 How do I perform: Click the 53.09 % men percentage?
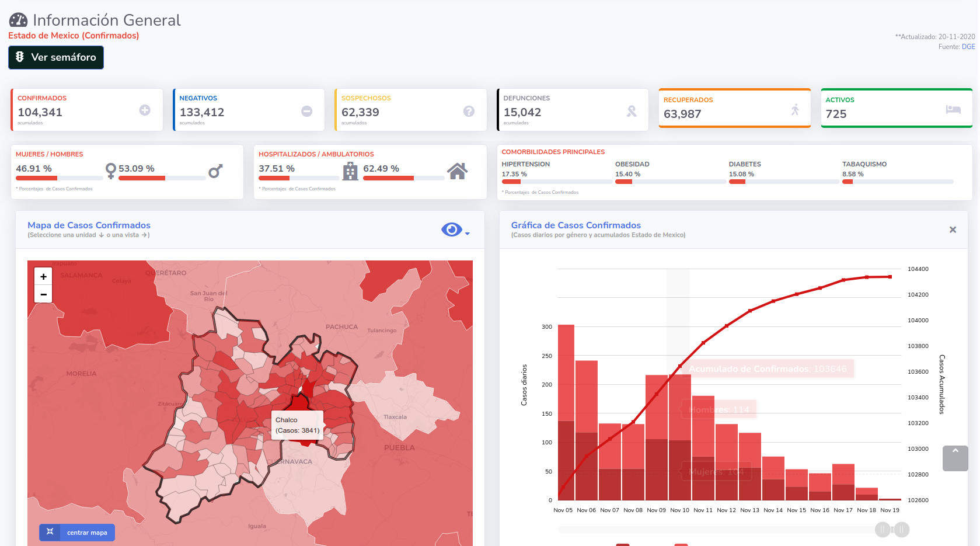[x=137, y=168]
